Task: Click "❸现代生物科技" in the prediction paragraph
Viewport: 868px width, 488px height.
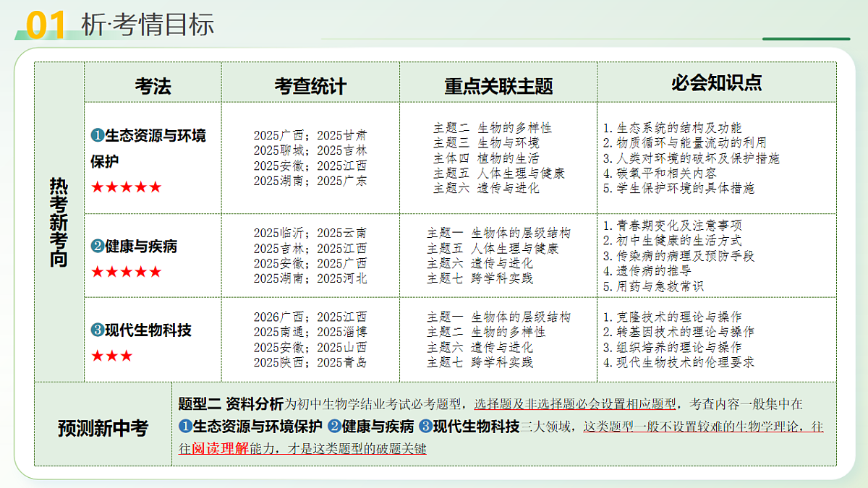Action: pyautogui.click(x=469, y=426)
